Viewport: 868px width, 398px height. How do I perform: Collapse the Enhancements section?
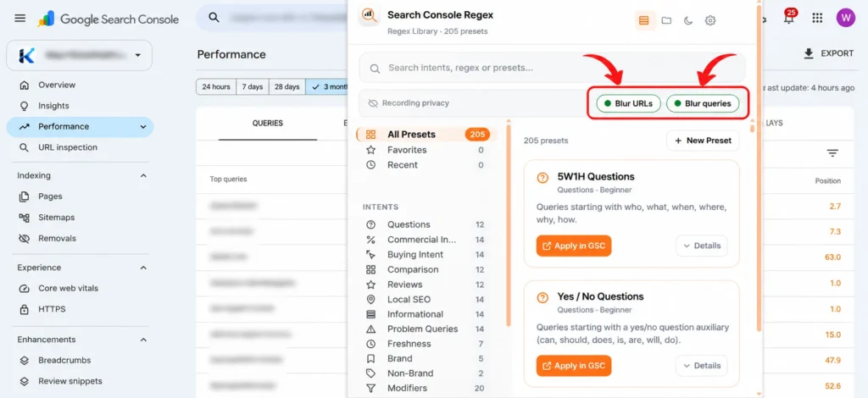[x=143, y=340]
